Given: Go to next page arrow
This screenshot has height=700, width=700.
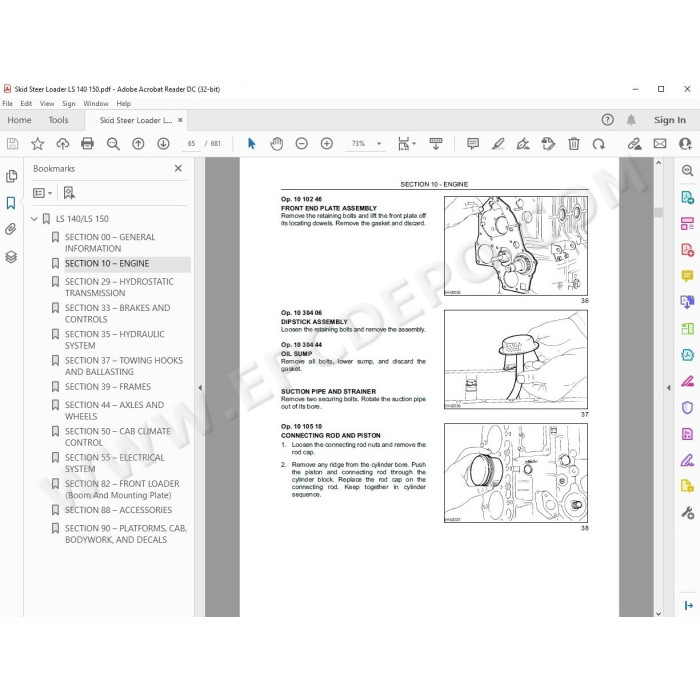Looking at the screenshot, I should tap(163, 143).
